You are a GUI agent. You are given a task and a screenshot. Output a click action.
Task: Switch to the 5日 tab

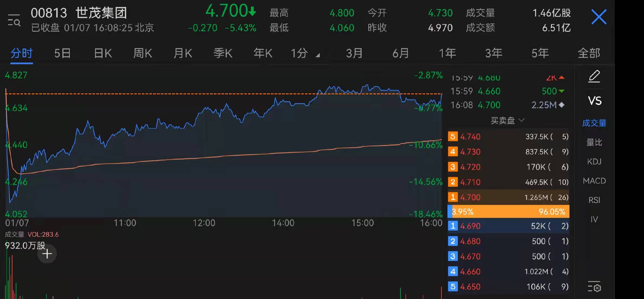coord(62,53)
